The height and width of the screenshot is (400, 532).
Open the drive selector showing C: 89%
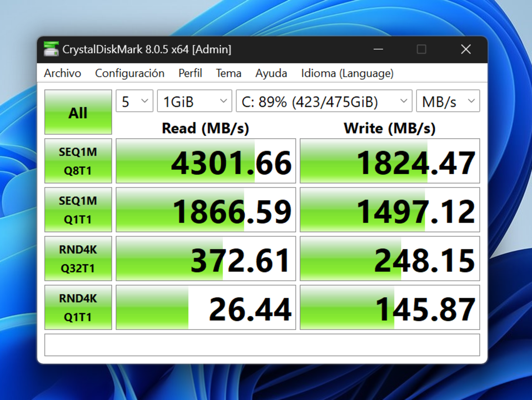pos(323,101)
